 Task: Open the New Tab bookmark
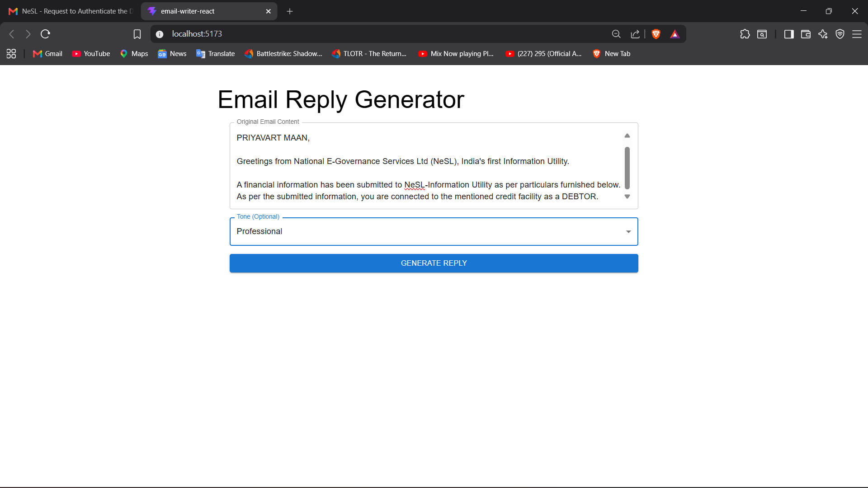click(x=611, y=54)
